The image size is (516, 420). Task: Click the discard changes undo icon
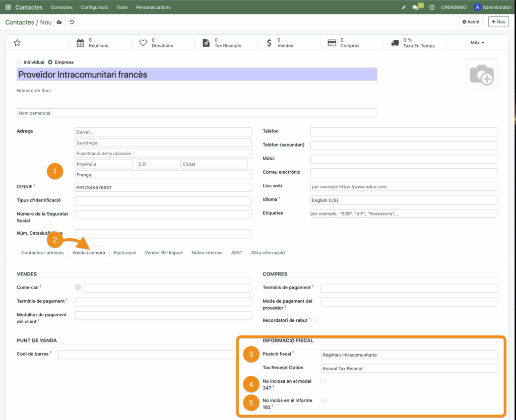72,22
